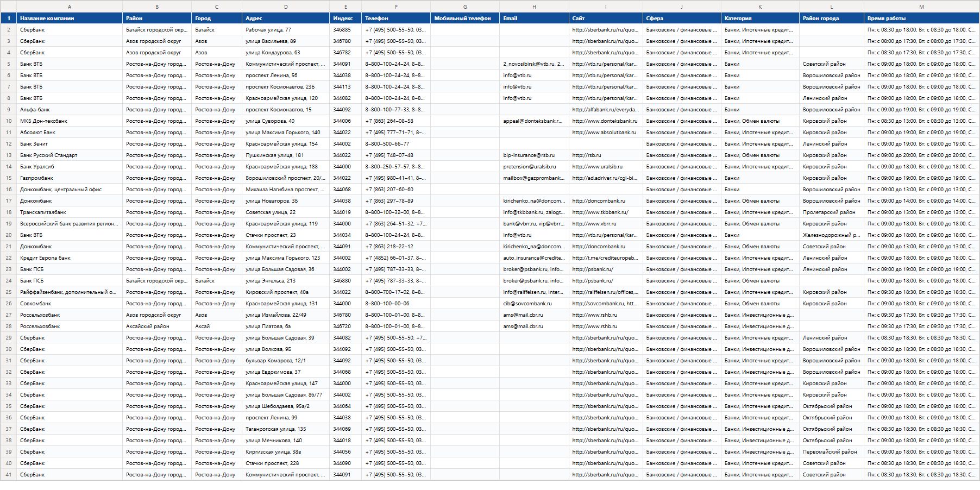Screen dimensions: 980x490
Task: Click the 'Всероссийский банк развития' cell
Action: point(70,224)
